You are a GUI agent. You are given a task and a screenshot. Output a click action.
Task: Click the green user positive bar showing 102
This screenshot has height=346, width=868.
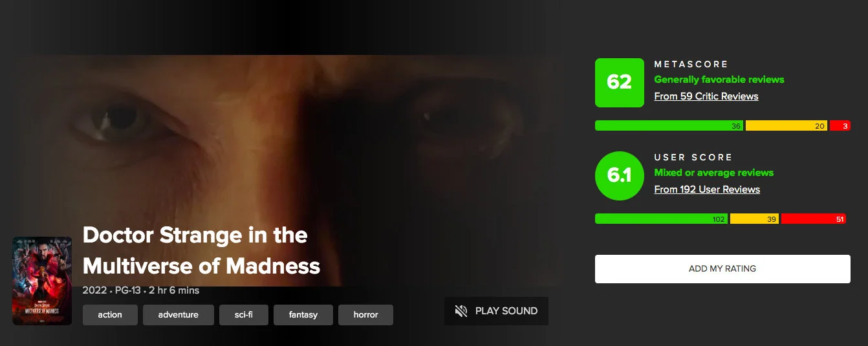coord(661,219)
